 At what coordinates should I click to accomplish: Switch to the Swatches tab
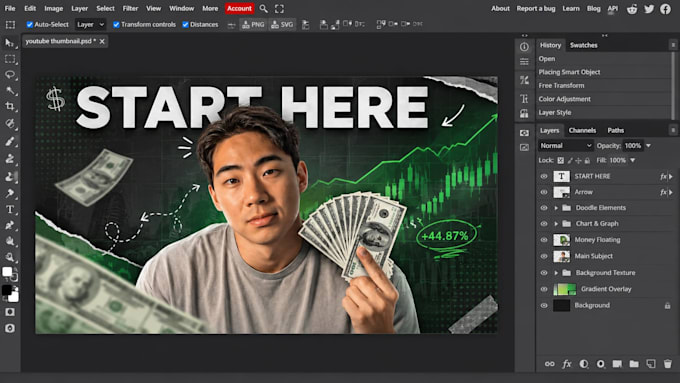pos(584,45)
